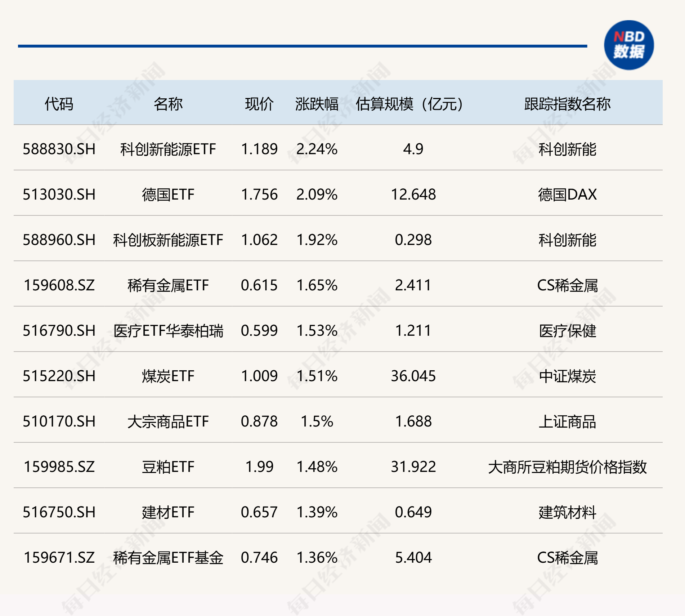Click the 代码 column header
This screenshot has height=616, width=685.
(59, 104)
